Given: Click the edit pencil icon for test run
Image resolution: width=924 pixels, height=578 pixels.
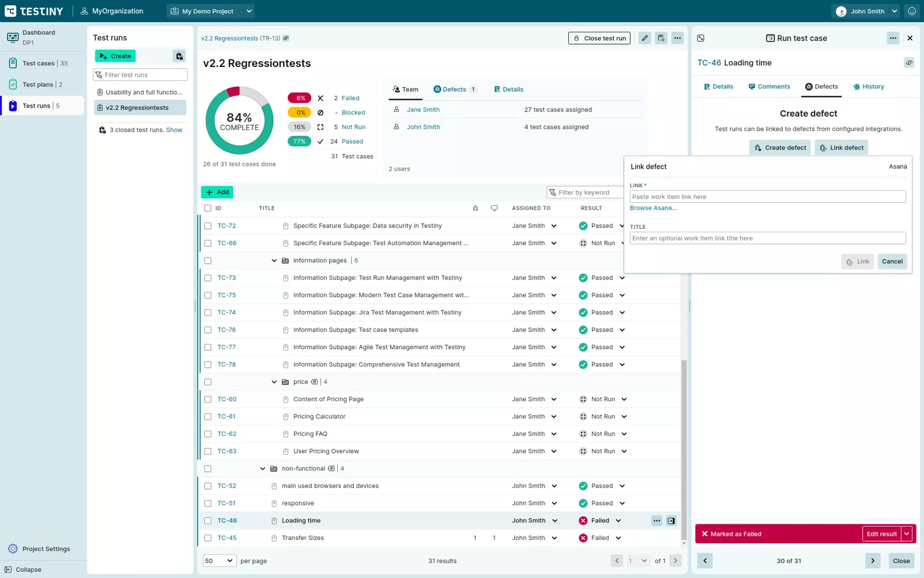Looking at the screenshot, I should pyautogui.click(x=644, y=38).
